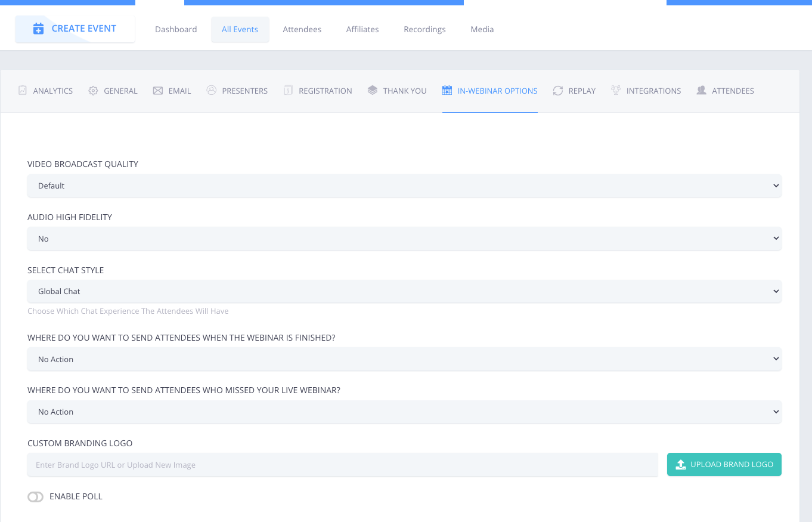The width and height of the screenshot is (812, 522).
Task: Go to the Dashboard nav item
Action: (x=176, y=29)
